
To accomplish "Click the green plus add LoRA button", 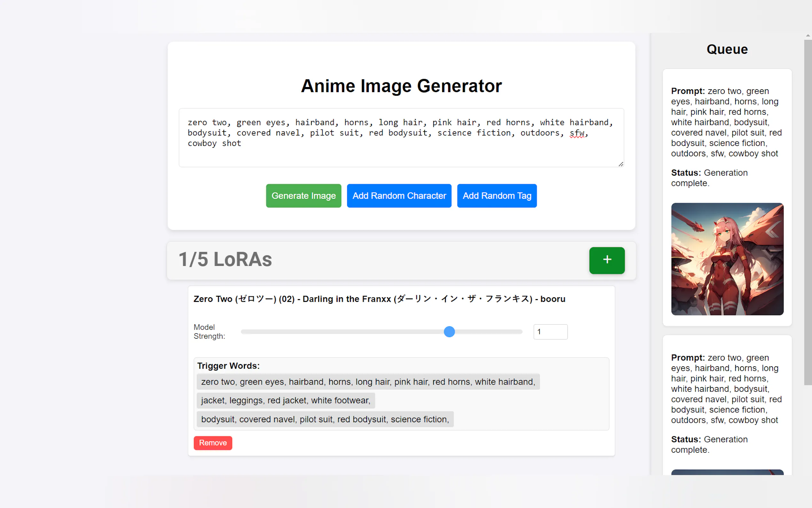I will tap(606, 260).
